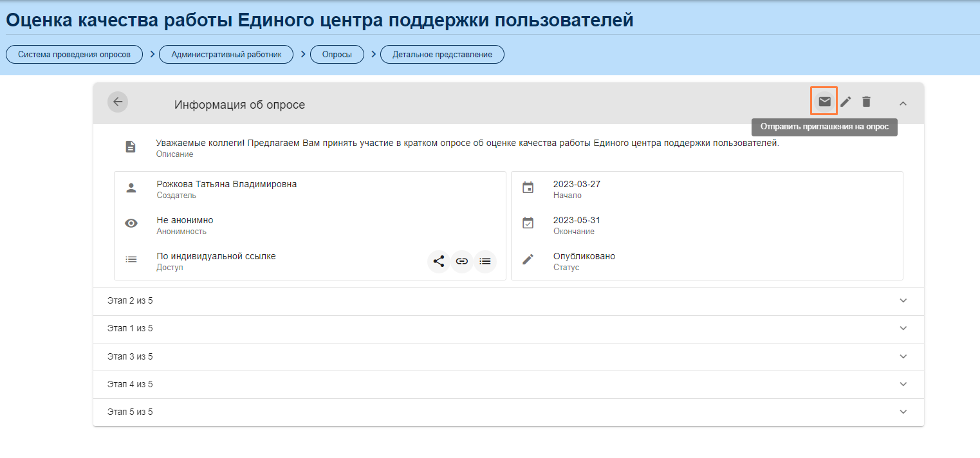Click the share icon in access row
980x458 pixels.
pos(439,261)
